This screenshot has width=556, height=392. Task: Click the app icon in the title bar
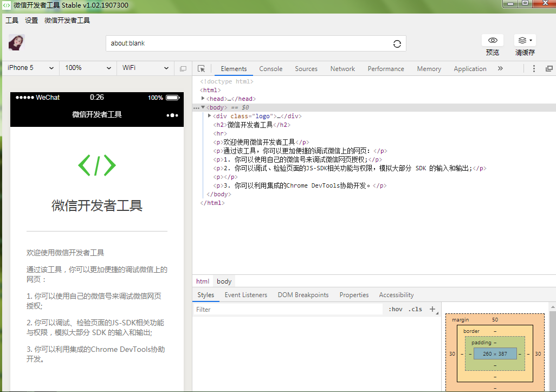coord(7,5)
